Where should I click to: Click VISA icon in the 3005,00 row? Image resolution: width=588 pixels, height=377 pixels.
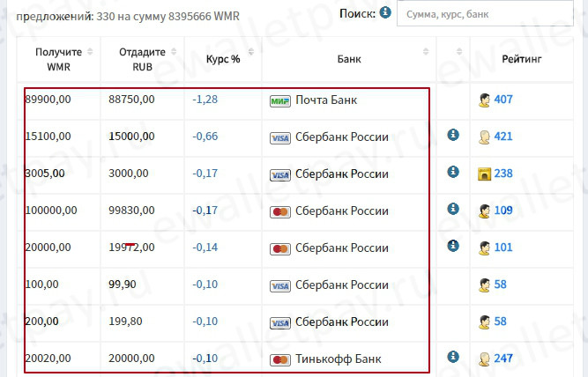point(280,175)
